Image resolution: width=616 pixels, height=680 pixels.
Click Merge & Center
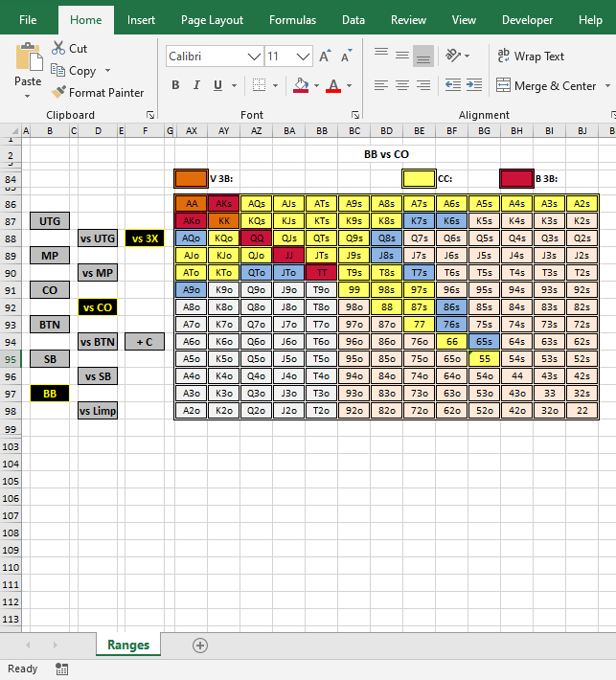coord(547,85)
